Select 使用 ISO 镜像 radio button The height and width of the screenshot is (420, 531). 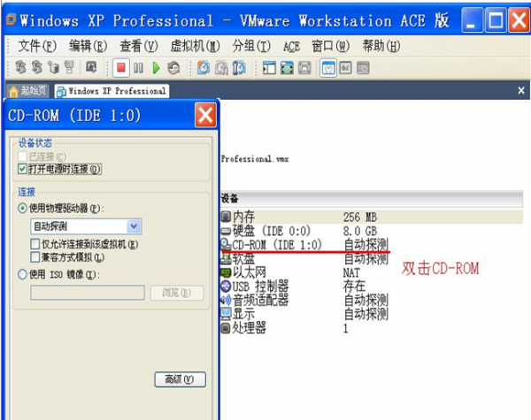click(x=22, y=274)
